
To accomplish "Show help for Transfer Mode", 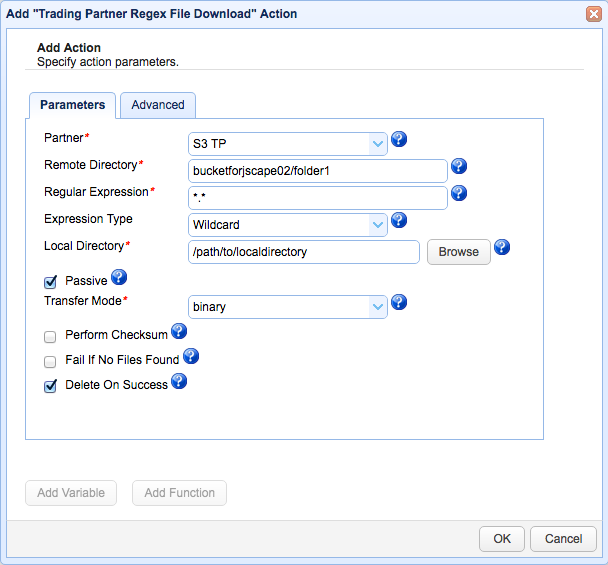I will 399,303.
